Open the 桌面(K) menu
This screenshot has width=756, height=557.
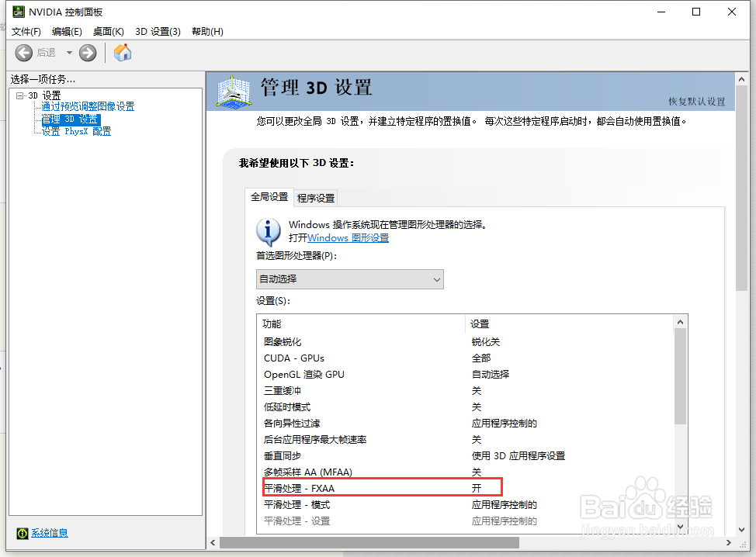109,32
